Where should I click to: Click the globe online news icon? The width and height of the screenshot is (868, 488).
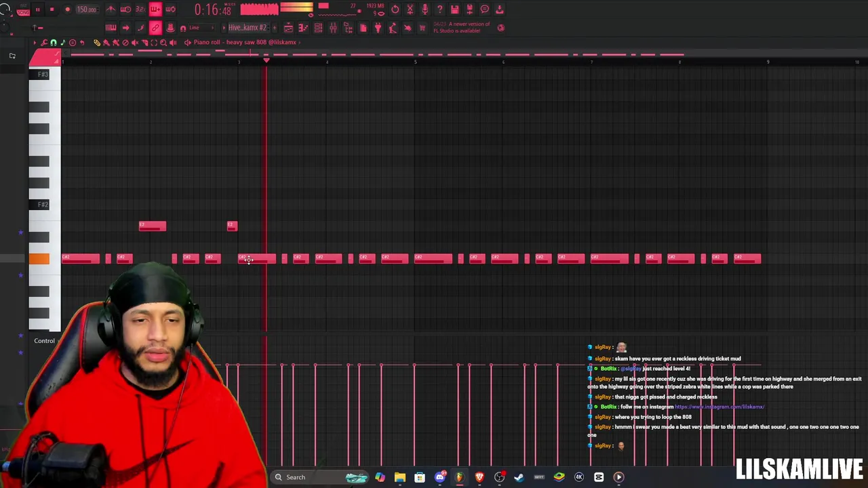(x=501, y=28)
